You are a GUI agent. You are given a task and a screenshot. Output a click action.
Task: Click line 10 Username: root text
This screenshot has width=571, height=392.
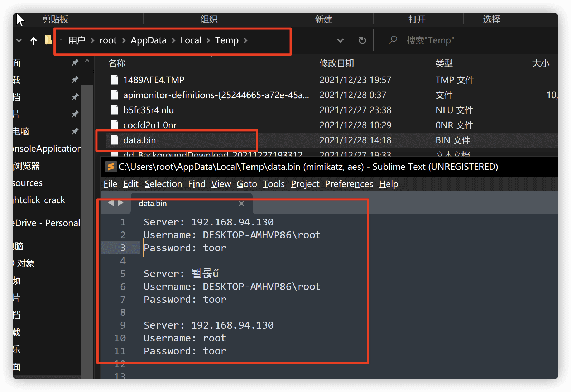[x=185, y=338]
